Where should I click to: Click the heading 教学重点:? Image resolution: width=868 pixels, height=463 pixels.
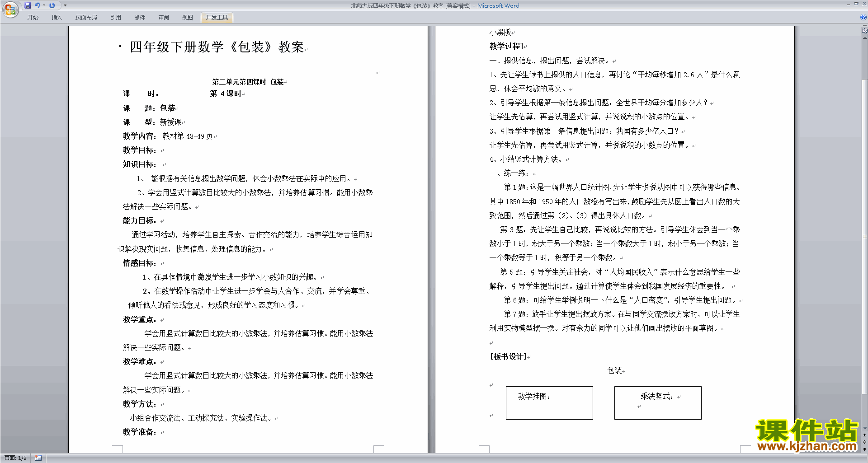pyautogui.click(x=140, y=319)
